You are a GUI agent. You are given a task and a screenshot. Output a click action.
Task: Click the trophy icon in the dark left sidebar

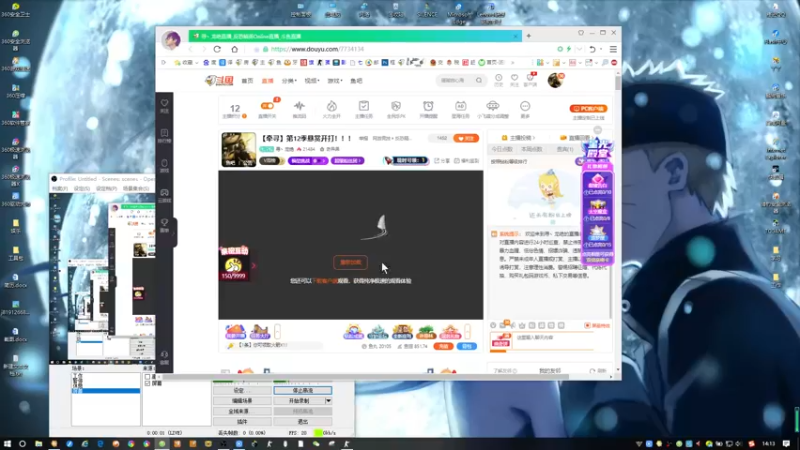tap(164, 222)
